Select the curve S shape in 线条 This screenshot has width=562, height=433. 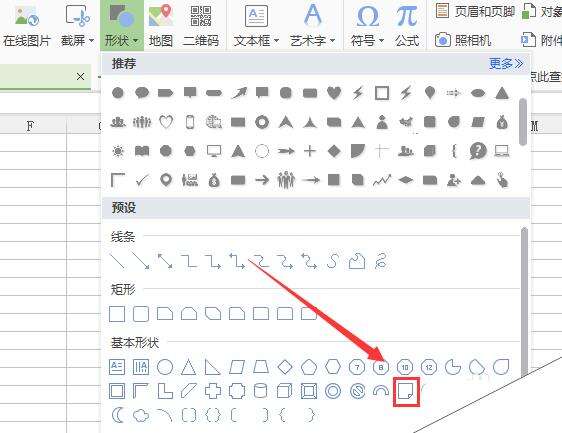tap(333, 261)
